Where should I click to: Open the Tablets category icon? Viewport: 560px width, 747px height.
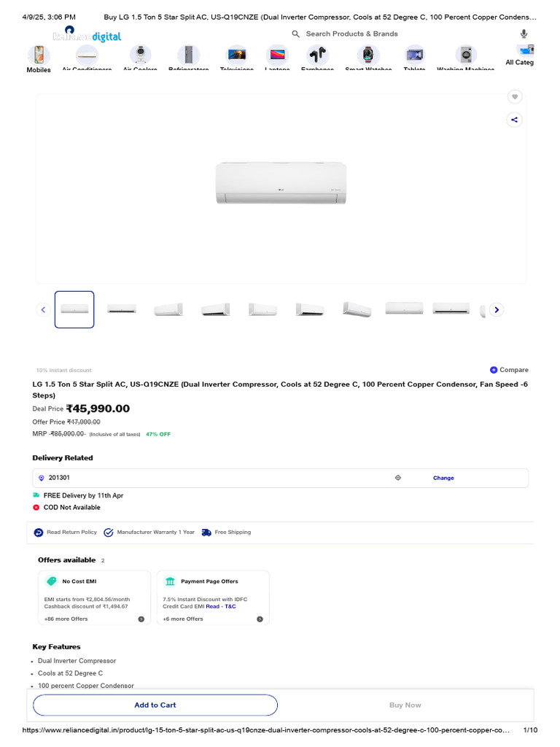point(414,55)
